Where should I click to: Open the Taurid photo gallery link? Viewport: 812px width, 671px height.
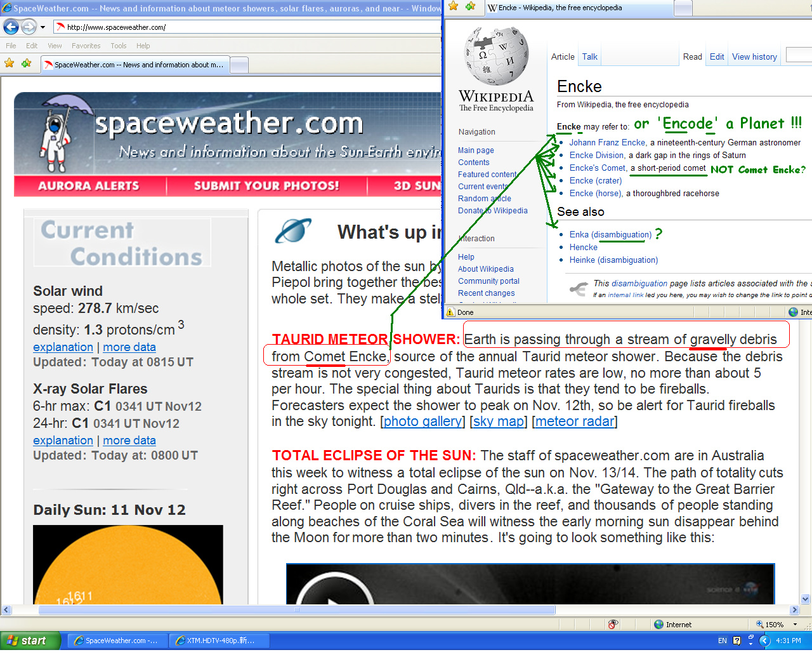point(422,422)
